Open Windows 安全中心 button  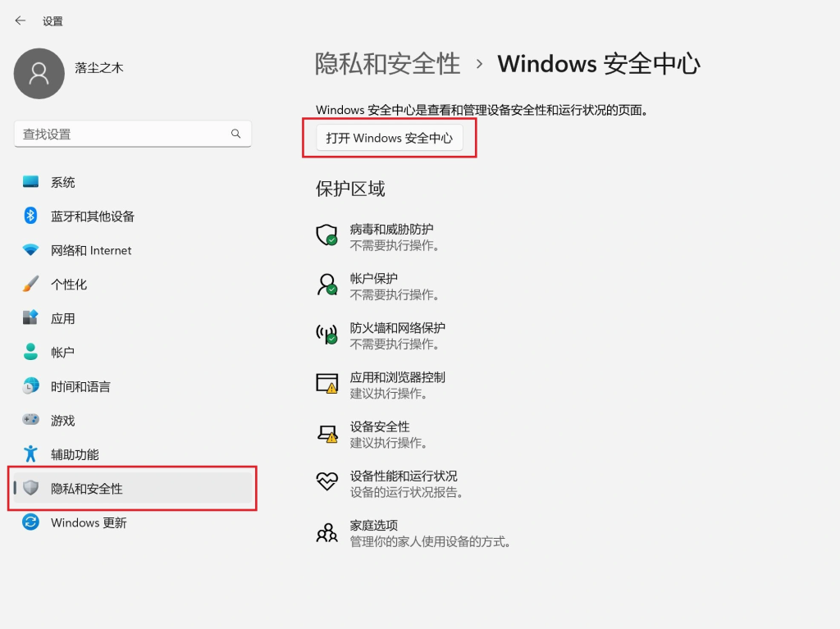(x=390, y=138)
